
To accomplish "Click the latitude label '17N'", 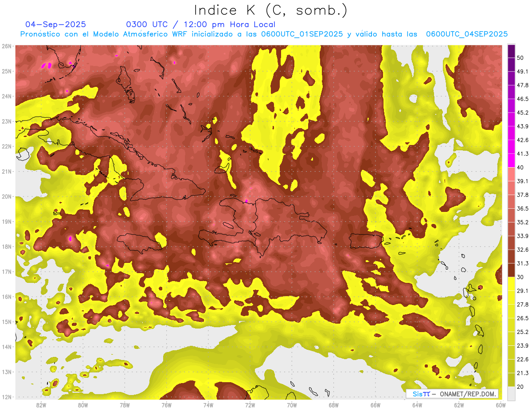I will pyautogui.click(x=7, y=271).
